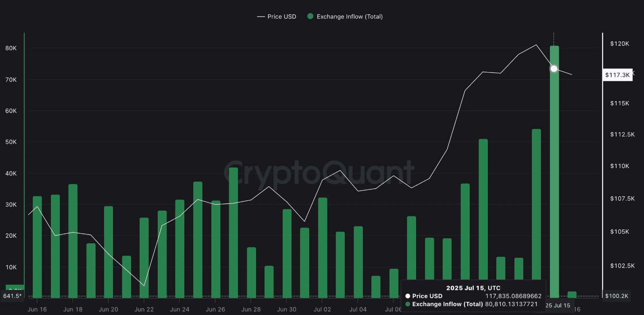The height and width of the screenshot is (315, 644).
Task: Click the inflow bar above Jul 02
Action: (323, 248)
